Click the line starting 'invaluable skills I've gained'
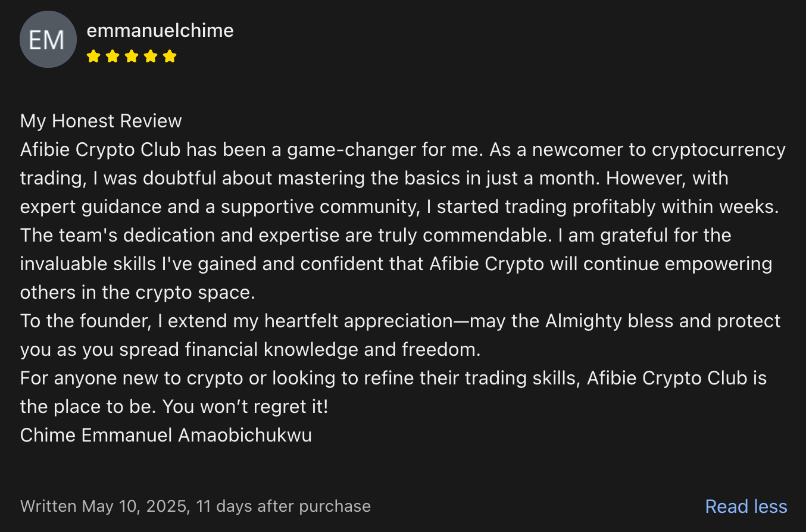Screen dimensions: 806x532 pyautogui.click(x=396, y=264)
